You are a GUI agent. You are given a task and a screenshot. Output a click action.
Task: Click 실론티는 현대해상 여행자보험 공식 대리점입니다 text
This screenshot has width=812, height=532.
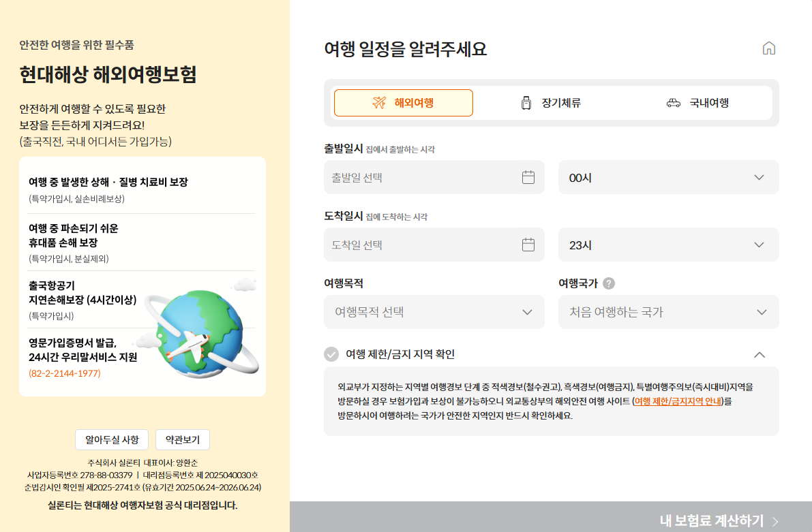pyautogui.click(x=142, y=505)
